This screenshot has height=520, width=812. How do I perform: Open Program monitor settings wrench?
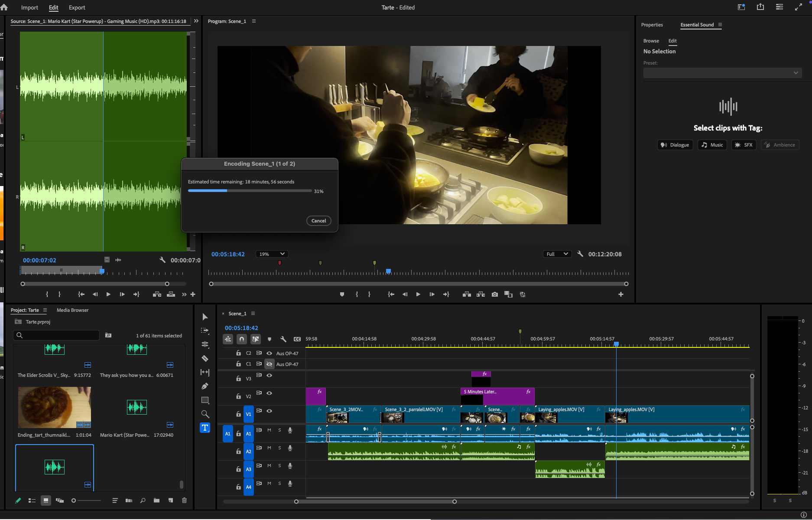(x=580, y=254)
